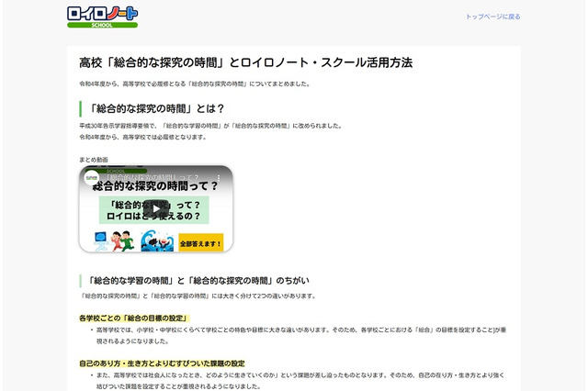The image size is (588, 391).
Task: Click the video channel avatar icon
Action: [92, 178]
